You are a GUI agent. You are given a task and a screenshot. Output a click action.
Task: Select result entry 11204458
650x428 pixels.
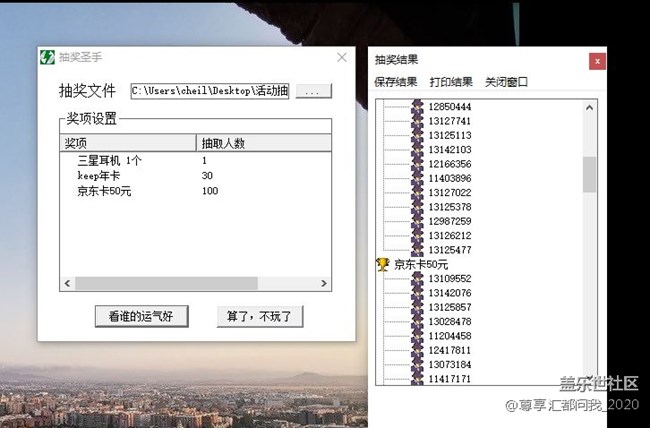pos(450,336)
